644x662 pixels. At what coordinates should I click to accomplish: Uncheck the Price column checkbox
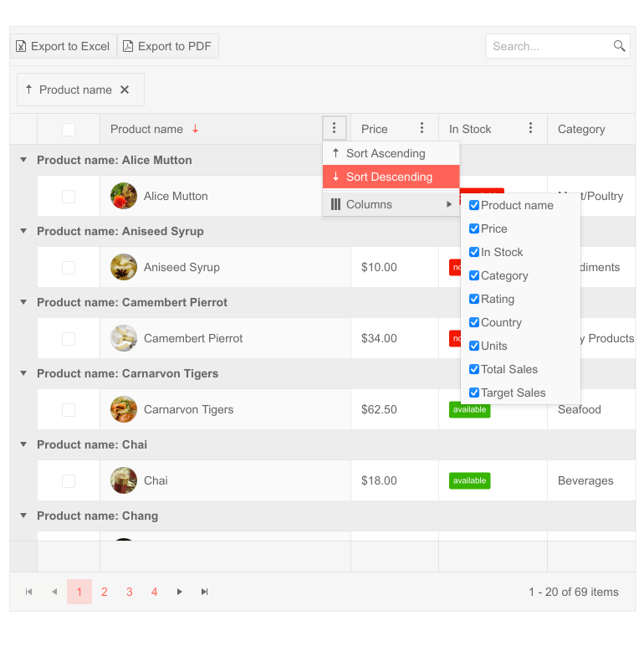pyautogui.click(x=474, y=228)
